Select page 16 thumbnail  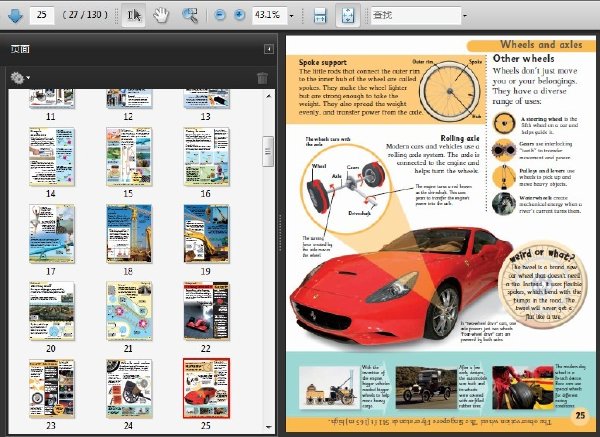click(x=207, y=157)
